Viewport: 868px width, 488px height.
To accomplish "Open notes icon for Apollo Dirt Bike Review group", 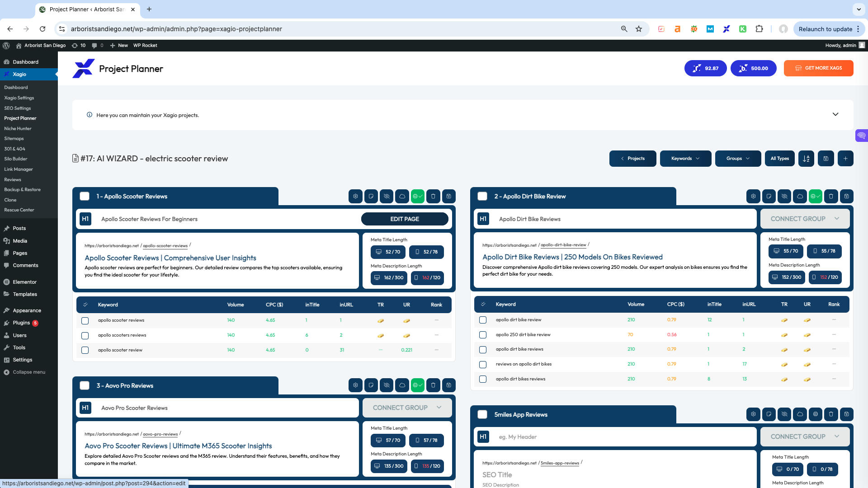I will coord(769,196).
